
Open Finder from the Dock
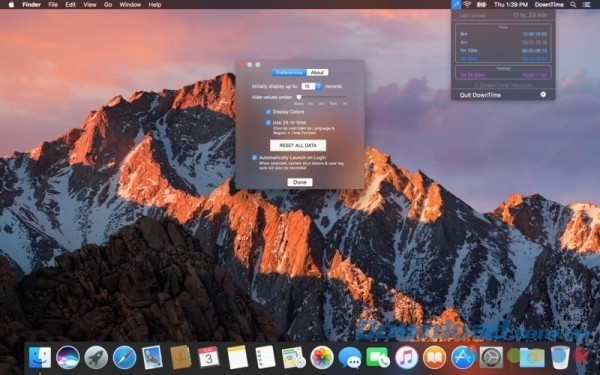40,357
